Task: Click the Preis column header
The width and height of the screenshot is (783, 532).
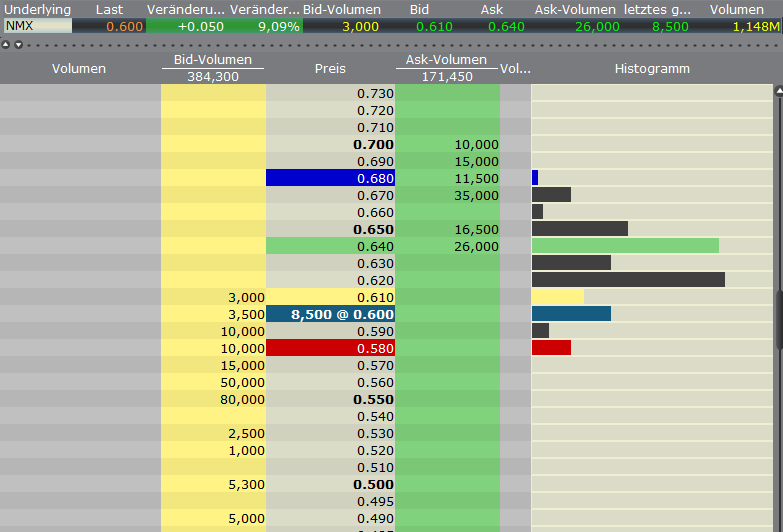Action: tap(330, 69)
